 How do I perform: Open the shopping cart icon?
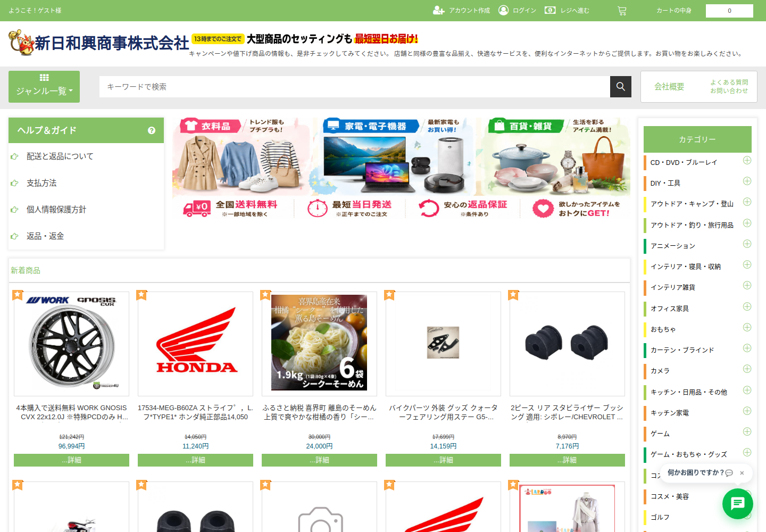[622, 11]
